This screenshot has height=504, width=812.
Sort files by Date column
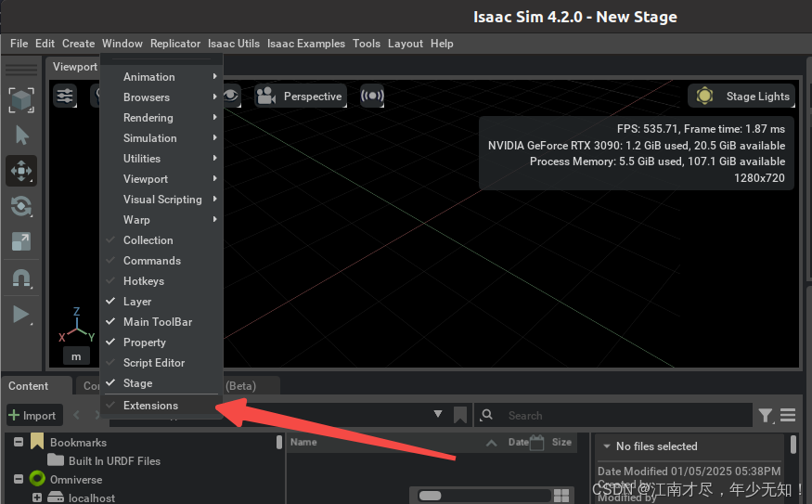point(519,443)
